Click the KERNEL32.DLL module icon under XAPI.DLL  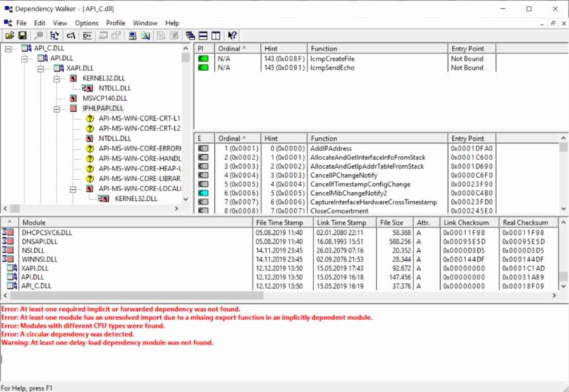(x=73, y=78)
